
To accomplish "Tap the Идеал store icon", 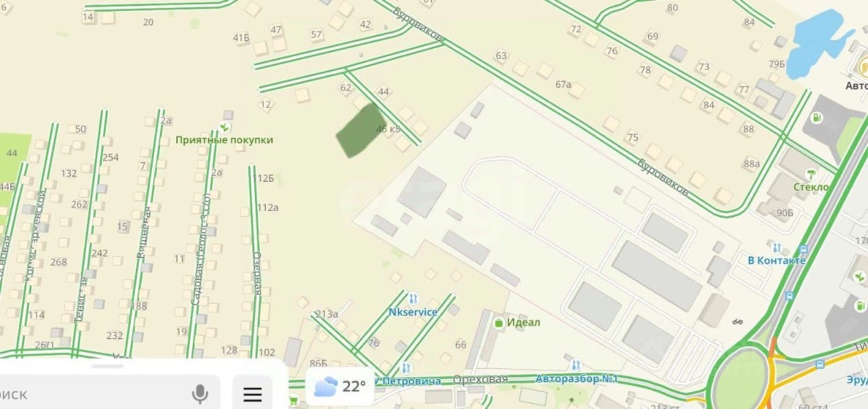I will tap(499, 323).
